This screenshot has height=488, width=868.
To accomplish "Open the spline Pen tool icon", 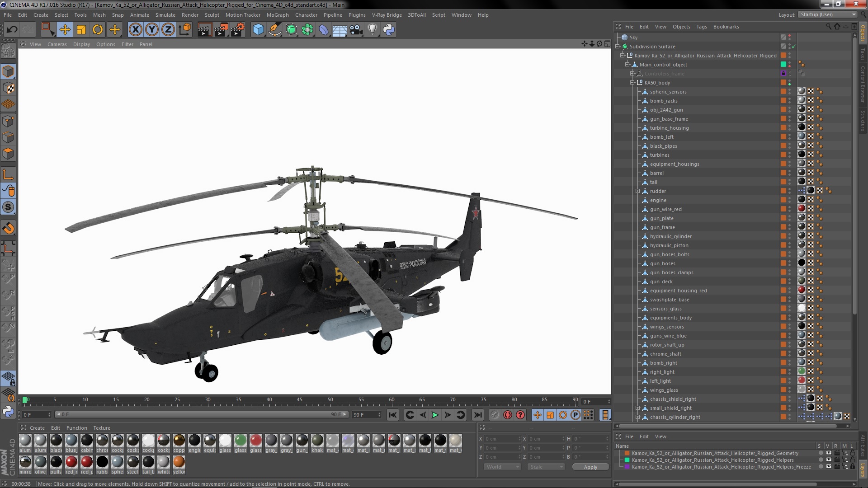I will (x=274, y=30).
